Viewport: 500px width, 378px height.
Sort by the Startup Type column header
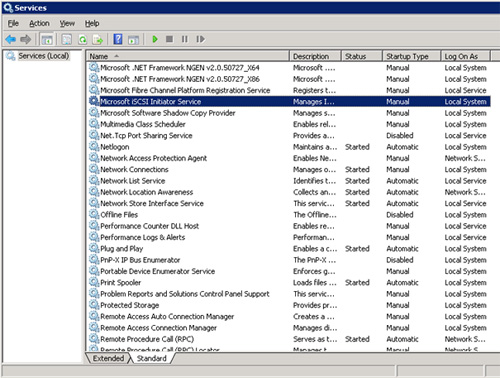coord(412,56)
